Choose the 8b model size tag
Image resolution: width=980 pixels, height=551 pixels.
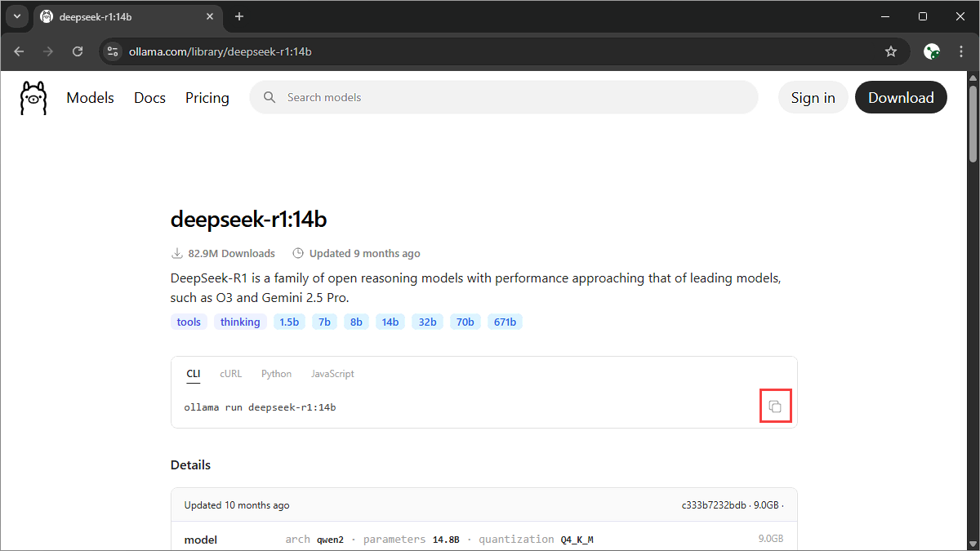click(x=356, y=322)
